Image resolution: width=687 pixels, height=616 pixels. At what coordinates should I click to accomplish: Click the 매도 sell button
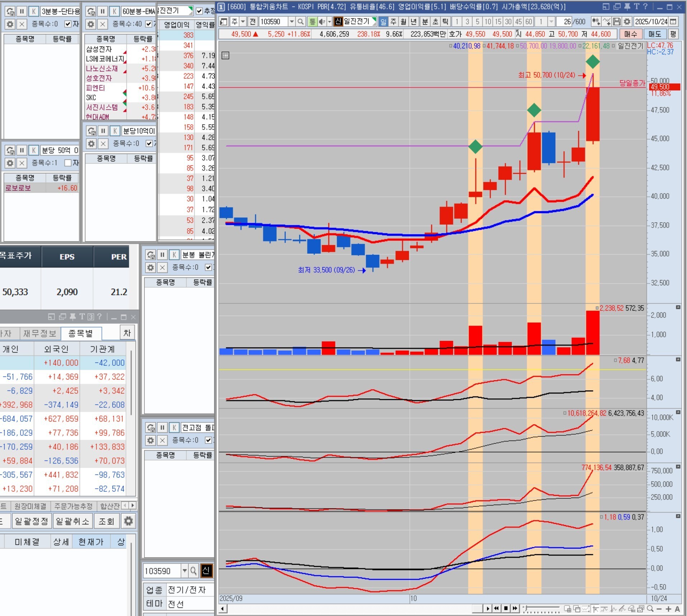[655, 34]
